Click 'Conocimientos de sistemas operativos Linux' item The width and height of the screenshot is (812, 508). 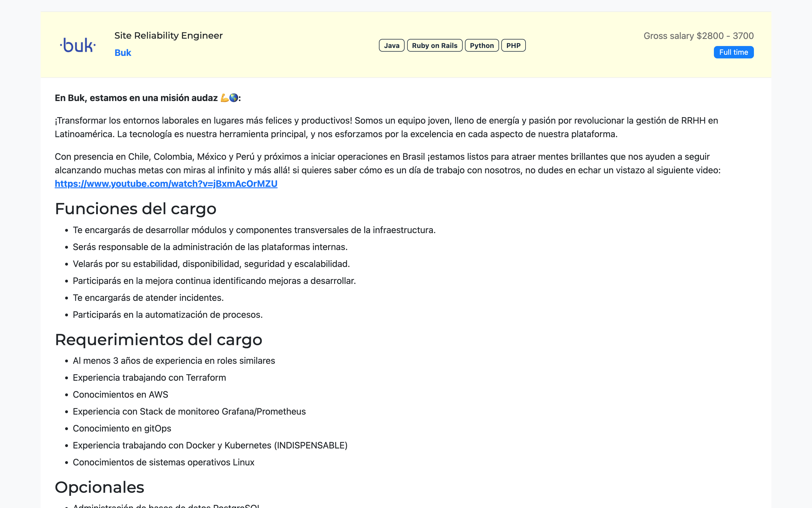(x=164, y=462)
